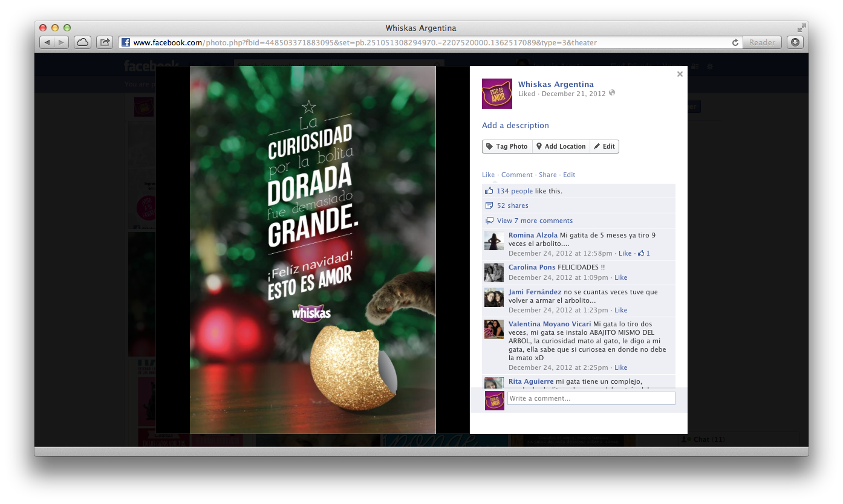Image resolution: width=843 pixels, height=504 pixels.
Task: Click the December 24, 2012 at 1:09pm timestamp
Action: pos(559,277)
